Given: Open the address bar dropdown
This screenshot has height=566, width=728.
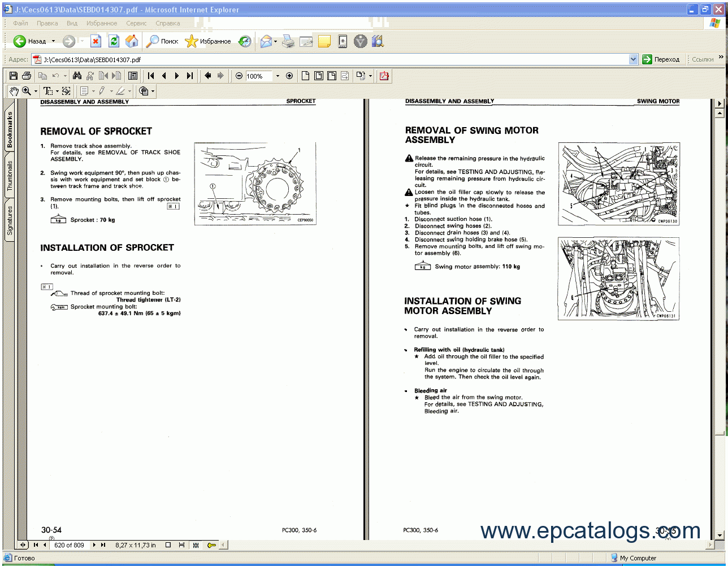Looking at the screenshot, I should click(633, 59).
